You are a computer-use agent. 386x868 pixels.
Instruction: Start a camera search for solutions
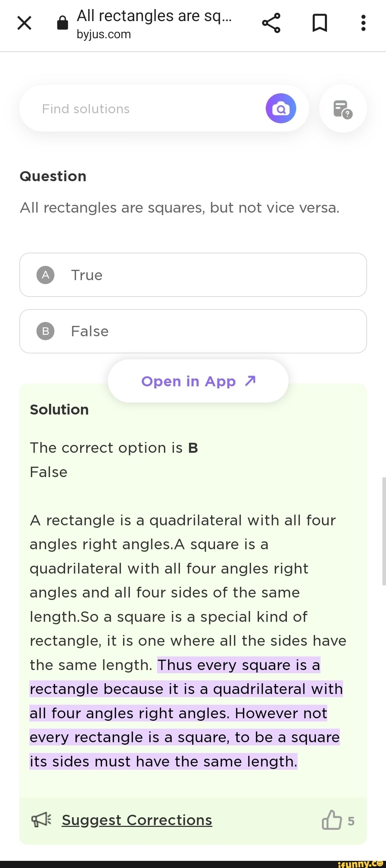point(281,108)
